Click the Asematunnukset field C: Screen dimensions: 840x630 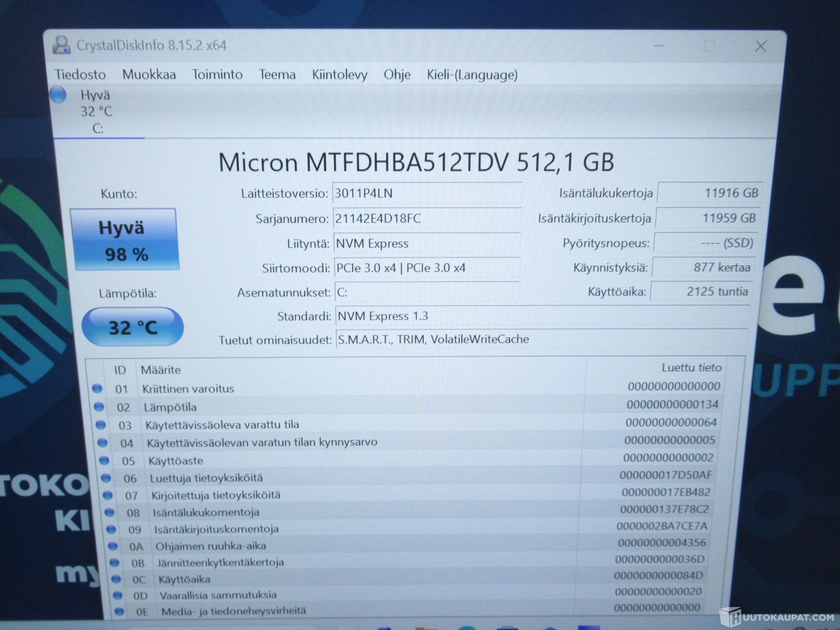pyautogui.click(x=427, y=292)
